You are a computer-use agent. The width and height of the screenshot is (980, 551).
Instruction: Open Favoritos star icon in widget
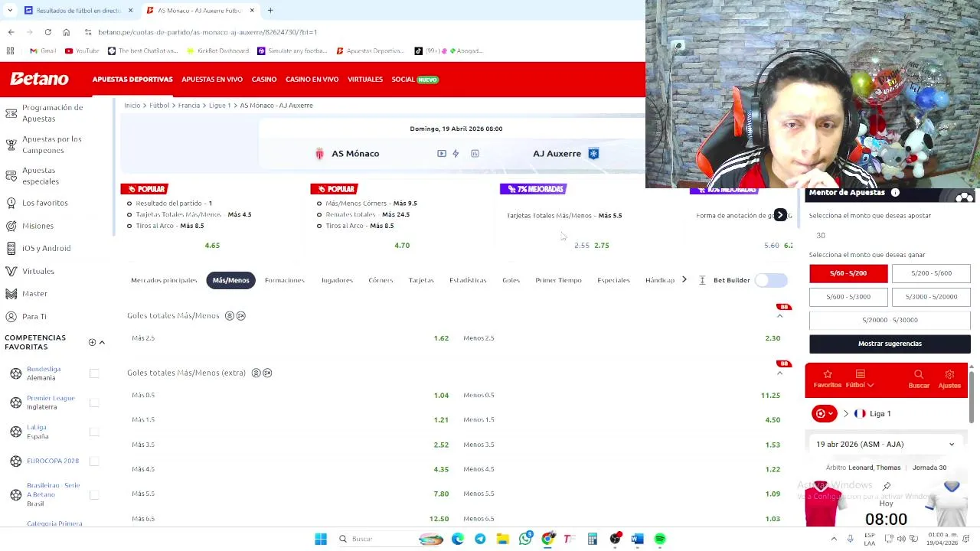pyautogui.click(x=827, y=374)
